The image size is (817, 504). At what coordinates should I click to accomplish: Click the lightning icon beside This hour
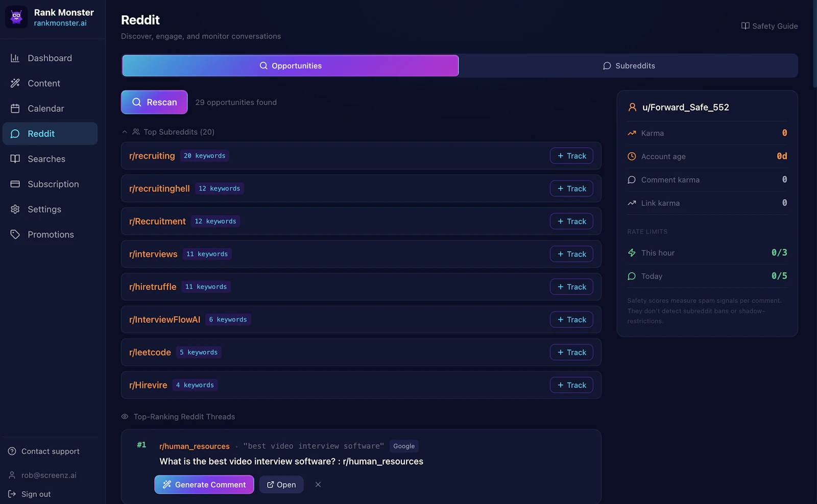click(632, 253)
